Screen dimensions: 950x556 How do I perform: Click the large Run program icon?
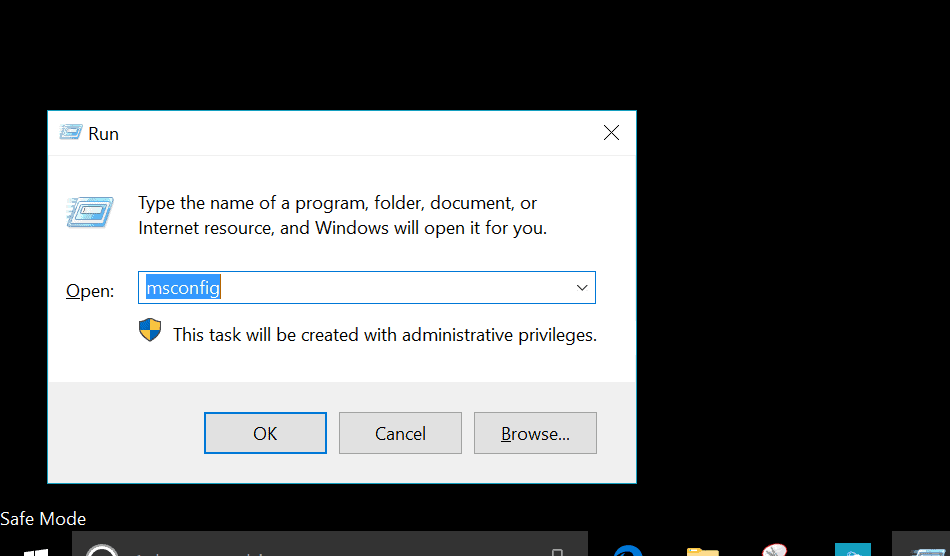pyautogui.click(x=89, y=211)
